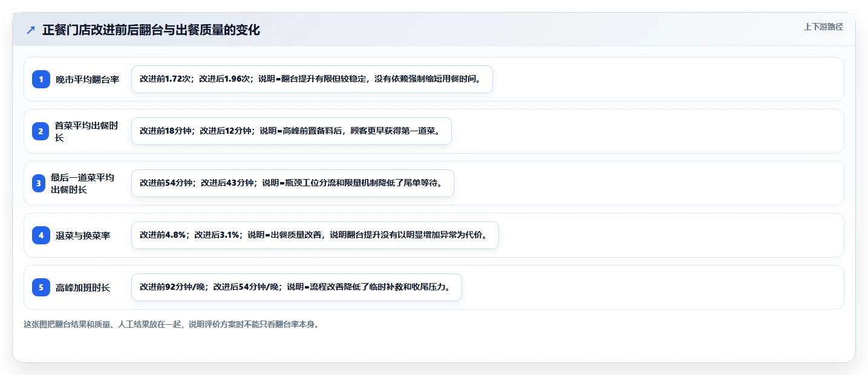Click the box with 改进前18分钟 details
Viewport: 868px width, 375px height.
(x=292, y=131)
